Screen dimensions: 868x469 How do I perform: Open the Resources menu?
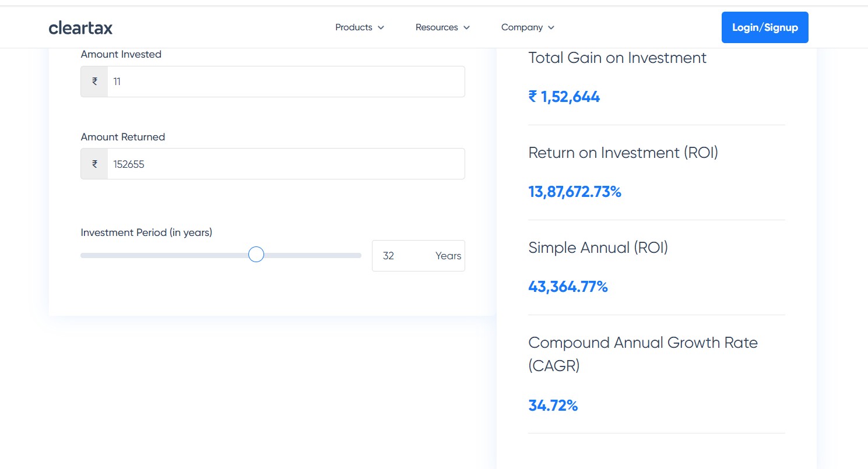pyautogui.click(x=437, y=27)
